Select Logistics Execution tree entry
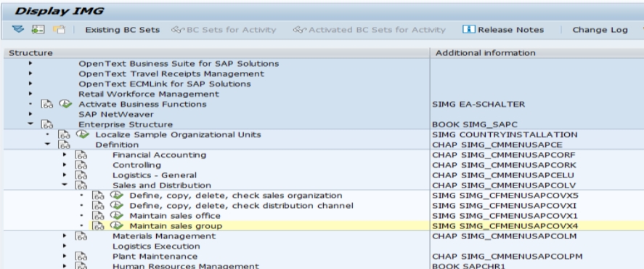644x269 pixels. pyautogui.click(x=156, y=246)
